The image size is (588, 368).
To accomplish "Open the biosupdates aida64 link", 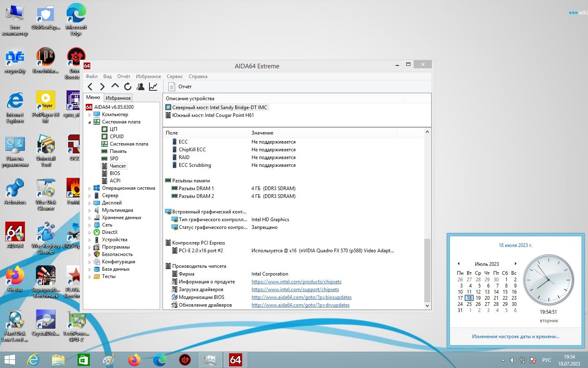I will (301, 297).
